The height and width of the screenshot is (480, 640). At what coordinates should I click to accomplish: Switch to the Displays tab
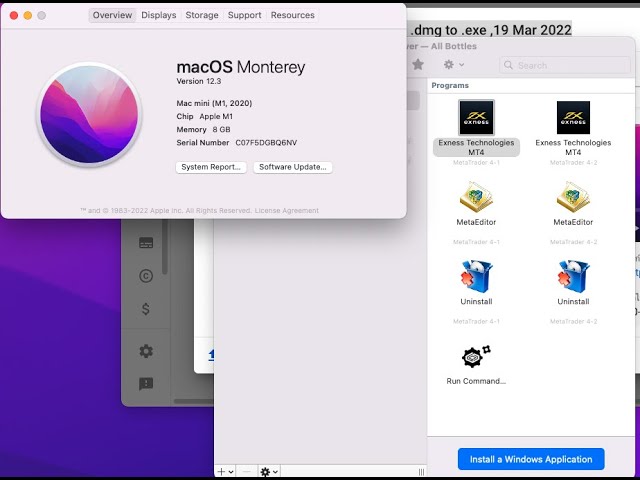[x=158, y=15]
